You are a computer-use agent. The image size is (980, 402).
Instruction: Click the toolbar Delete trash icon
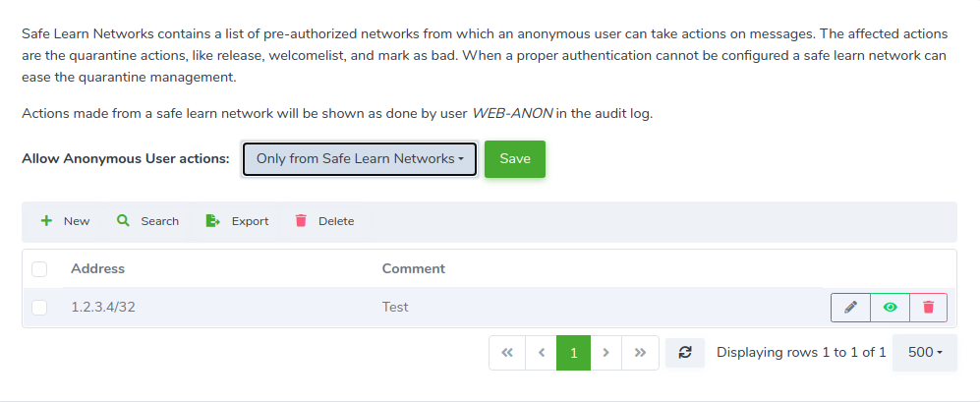[x=301, y=221]
